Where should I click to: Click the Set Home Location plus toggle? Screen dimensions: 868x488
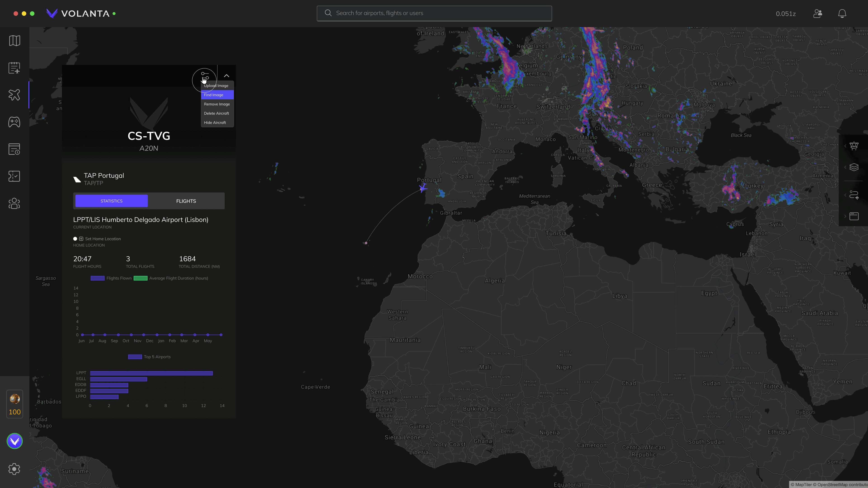point(81,239)
